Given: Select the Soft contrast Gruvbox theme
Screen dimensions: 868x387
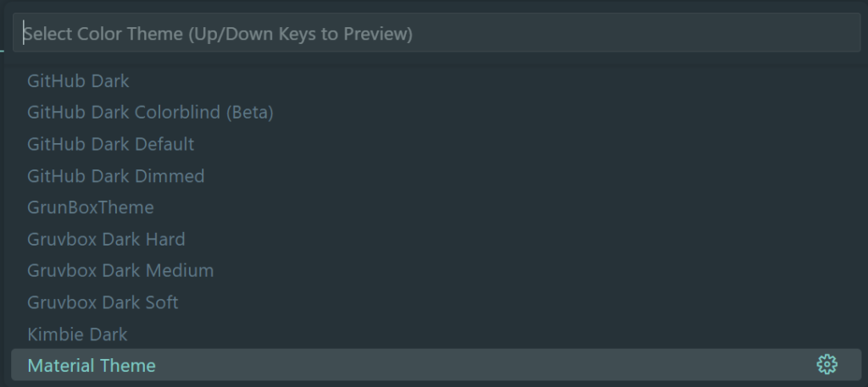Looking at the screenshot, I should [103, 302].
